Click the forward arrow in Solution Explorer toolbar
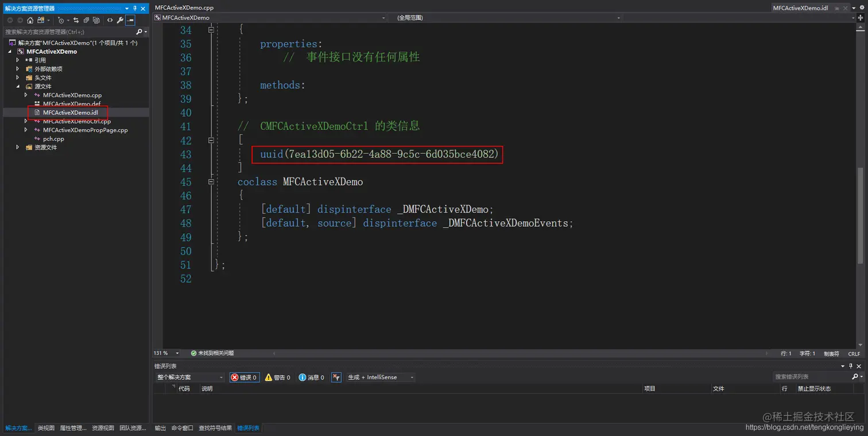868x436 pixels. tap(20, 20)
